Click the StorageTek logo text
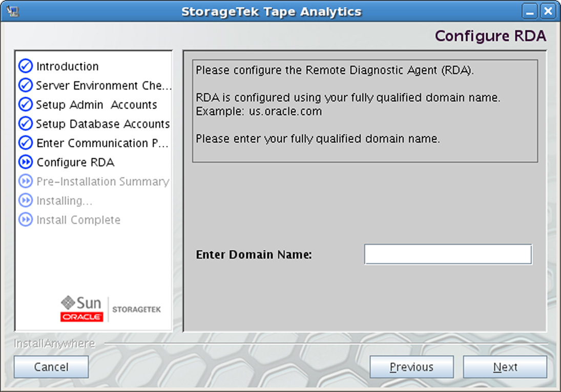Image resolution: width=561 pixels, height=392 pixels. (x=137, y=310)
